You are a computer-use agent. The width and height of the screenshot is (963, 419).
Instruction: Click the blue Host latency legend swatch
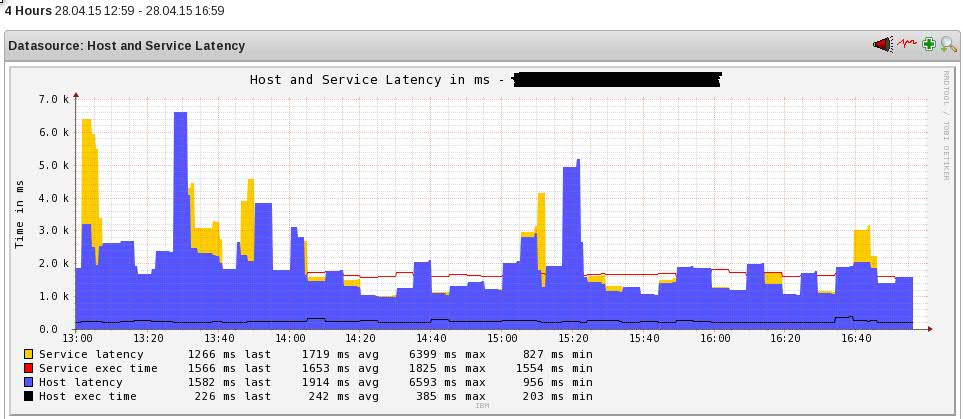(x=28, y=382)
